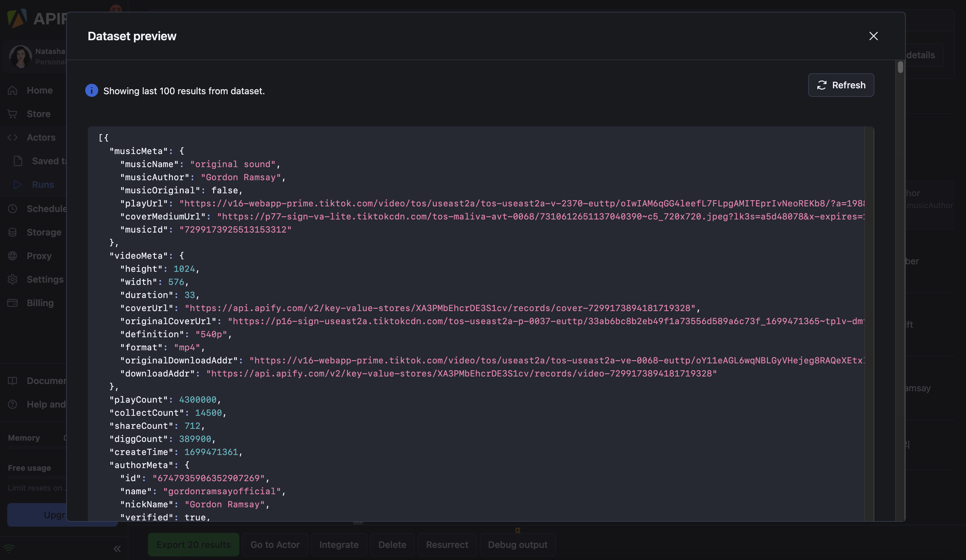966x560 pixels.
Task: Click the Integrate button
Action: 339,544
